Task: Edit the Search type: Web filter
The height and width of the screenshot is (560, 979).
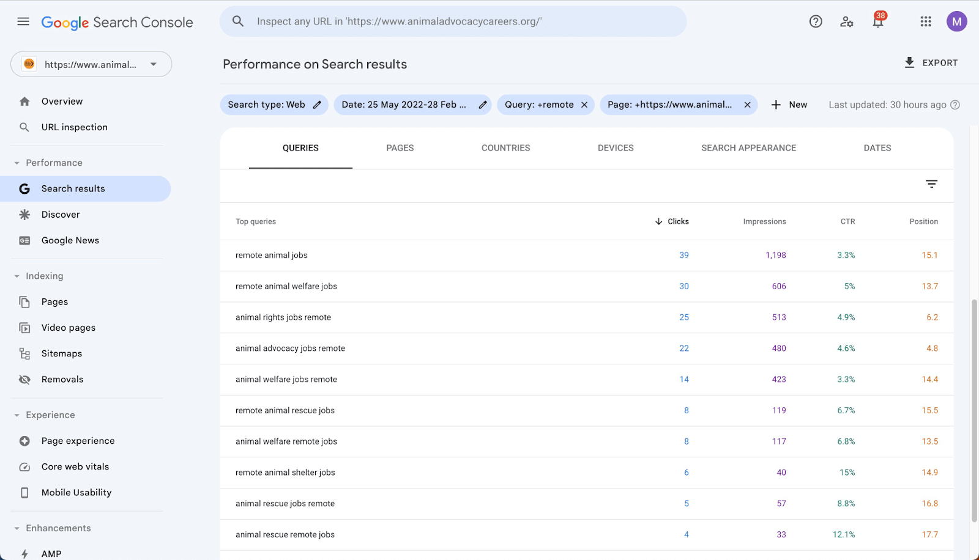Action: (x=317, y=105)
